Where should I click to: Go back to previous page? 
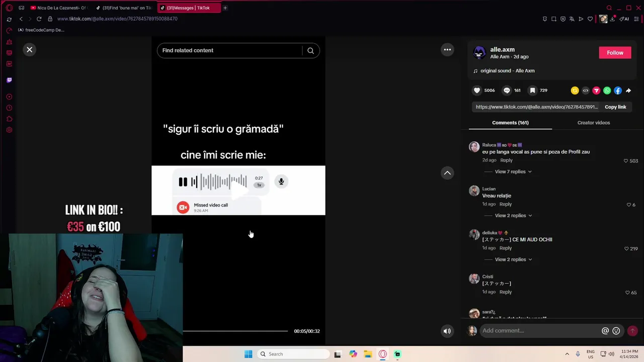click(x=21, y=19)
